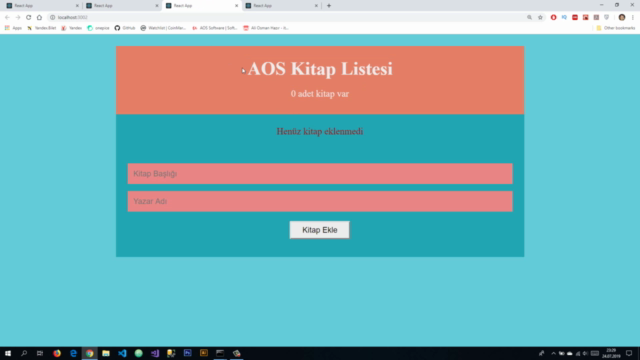Open the terminal window from the taskbar
The width and height of the screenshot is (640, 360).
[x=220, y=353]
